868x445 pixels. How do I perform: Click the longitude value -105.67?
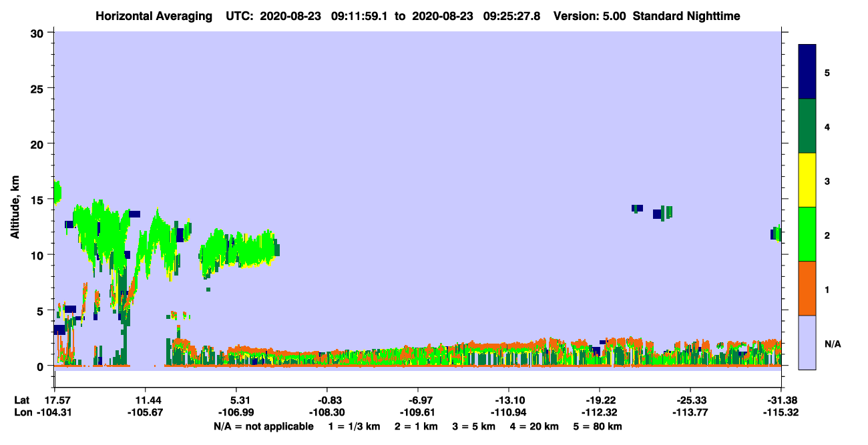click(x=145, y=412)
